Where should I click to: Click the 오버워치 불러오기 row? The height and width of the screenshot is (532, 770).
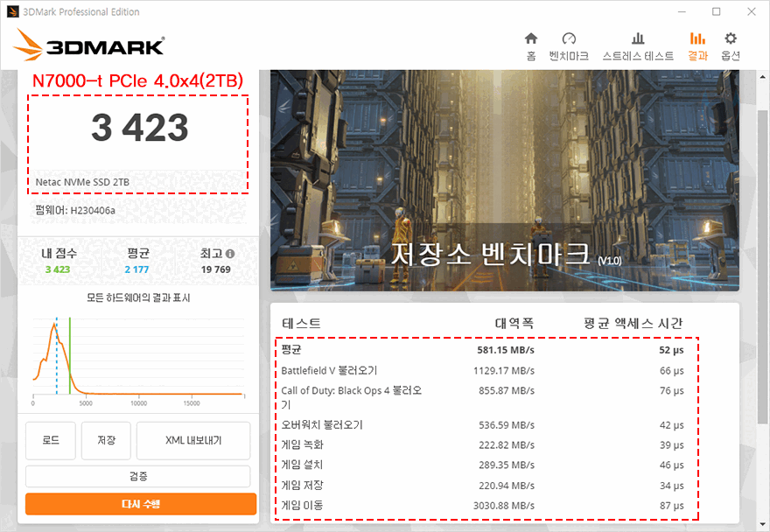(482, 425)
